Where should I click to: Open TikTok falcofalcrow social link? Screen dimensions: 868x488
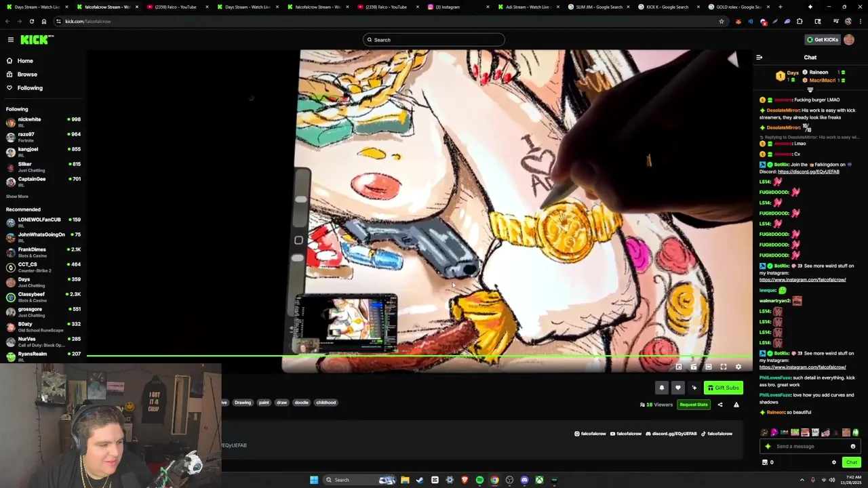coord(717,434)
